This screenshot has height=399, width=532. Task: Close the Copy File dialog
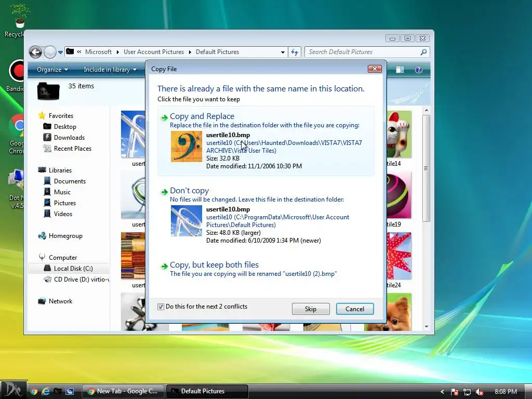click(x=375, y=69)
